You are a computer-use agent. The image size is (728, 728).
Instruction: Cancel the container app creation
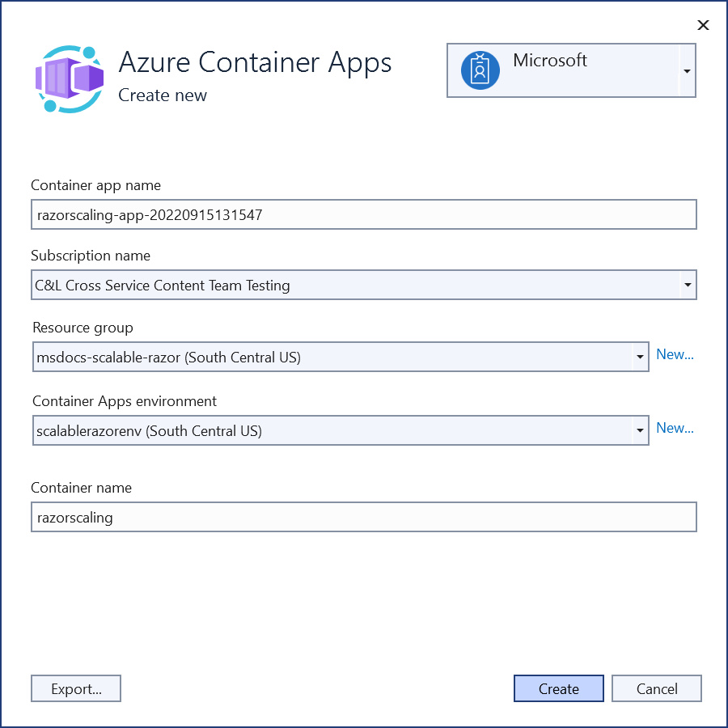[656, 688]
